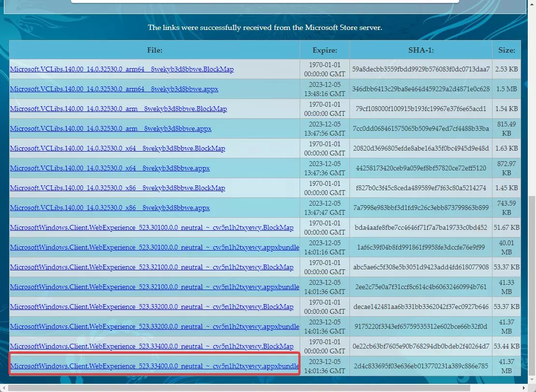
Task: Click expiry time 2023-12-05 14:01:16 GMT
Action: coord(325,247)
